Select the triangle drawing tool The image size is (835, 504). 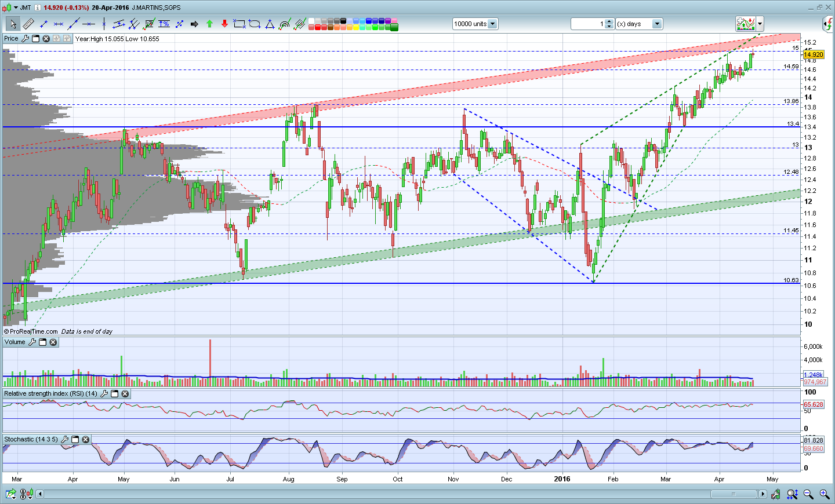point(270,24)
